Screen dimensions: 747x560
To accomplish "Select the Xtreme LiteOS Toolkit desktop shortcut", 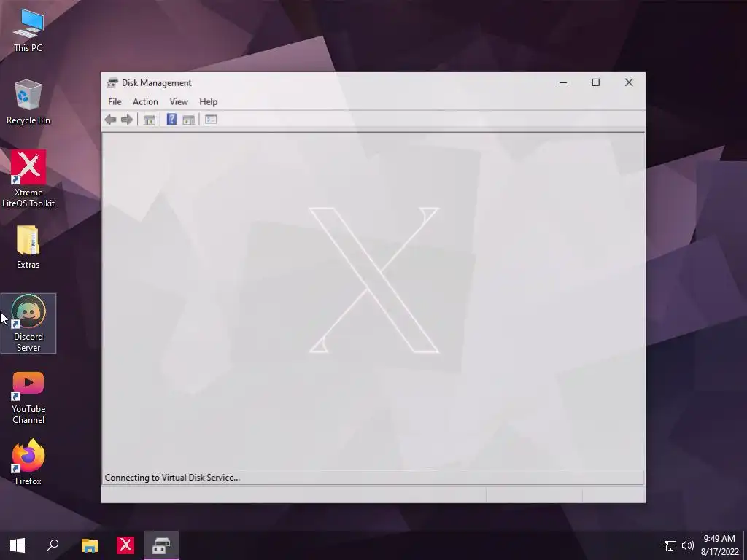I will click(28, 179).
